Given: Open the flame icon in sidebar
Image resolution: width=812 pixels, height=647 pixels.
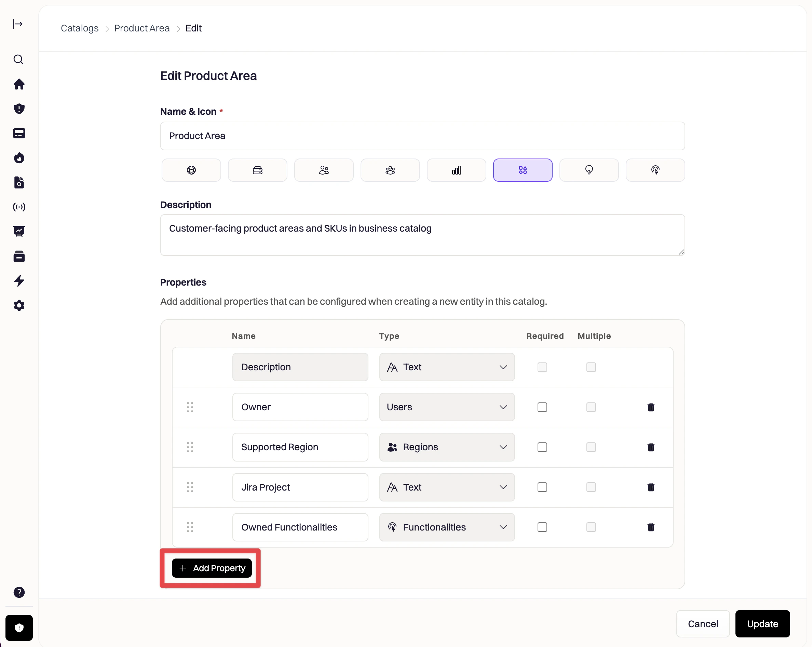Looking at the screenshot, I should (x=19, y=158).
